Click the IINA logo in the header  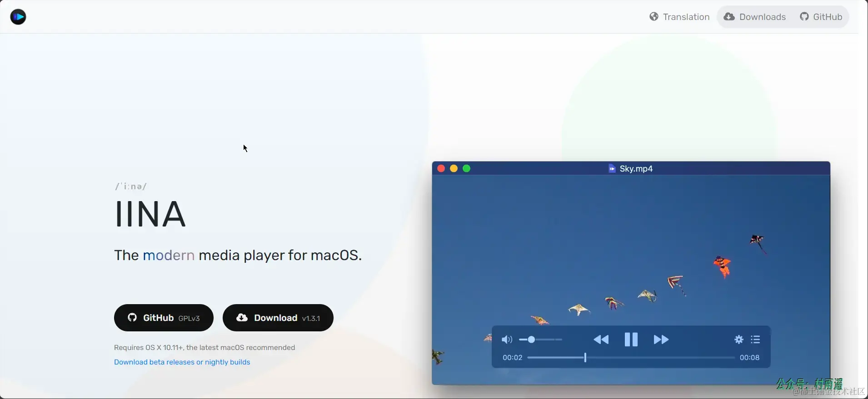point(18,17)
